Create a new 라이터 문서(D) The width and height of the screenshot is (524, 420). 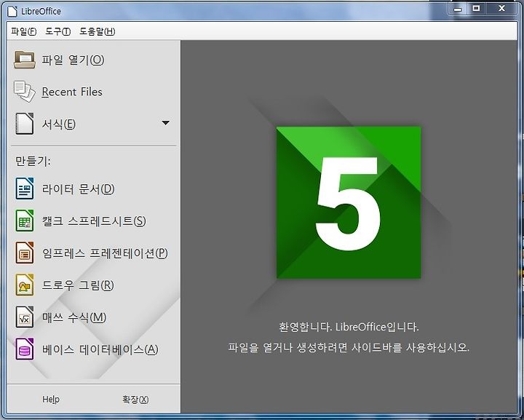(x=78, y=189)
